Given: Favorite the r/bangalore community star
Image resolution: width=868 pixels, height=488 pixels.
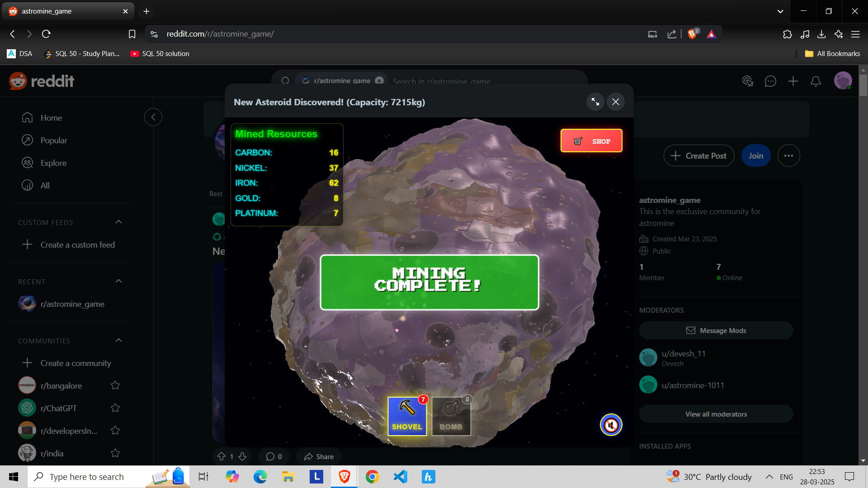Looking at the screenshot, I should (115, 385).
